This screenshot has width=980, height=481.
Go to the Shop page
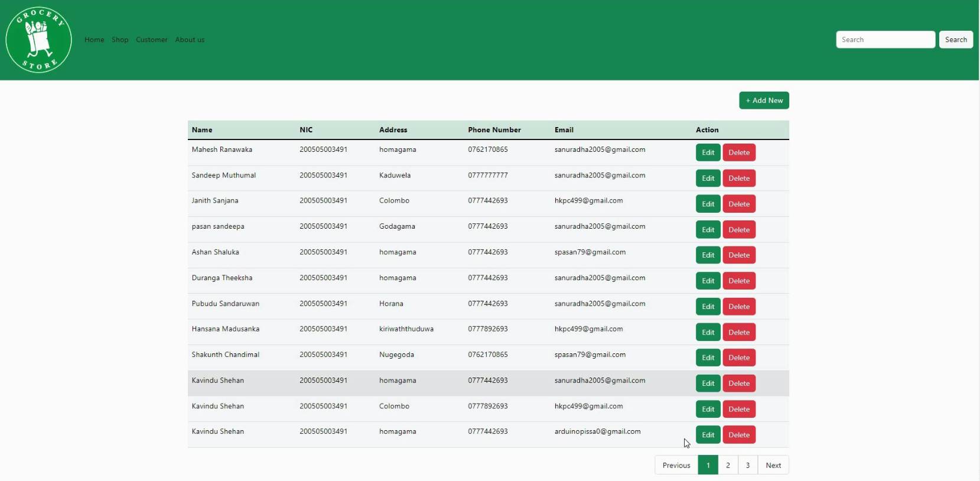point(120,40)
